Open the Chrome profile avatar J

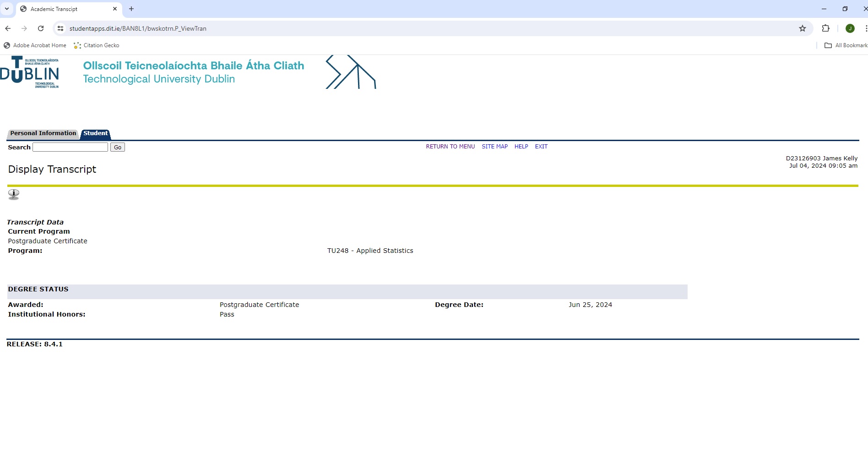point(850,28)
